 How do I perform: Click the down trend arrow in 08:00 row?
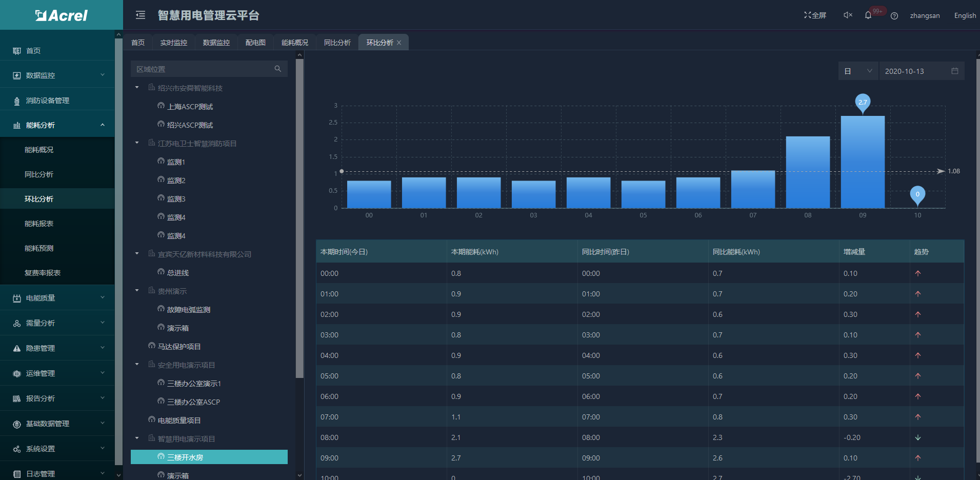click(918, 437)
